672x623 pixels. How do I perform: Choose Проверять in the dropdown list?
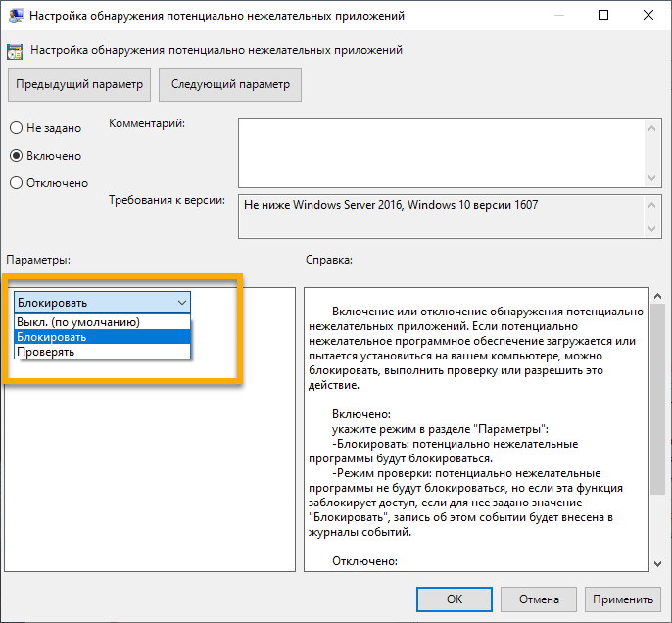click(x=103, y=352)
